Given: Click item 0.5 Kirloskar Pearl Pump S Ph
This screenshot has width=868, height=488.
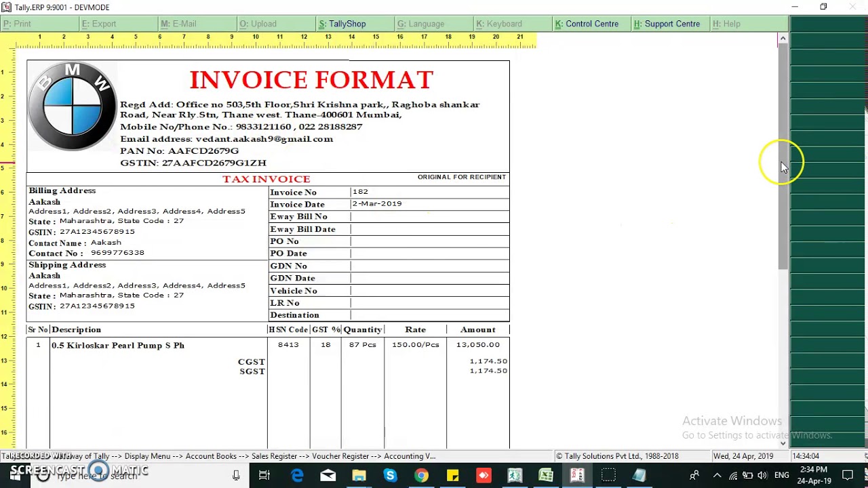Looking at the screenshot, I should (x=118, y=346).
